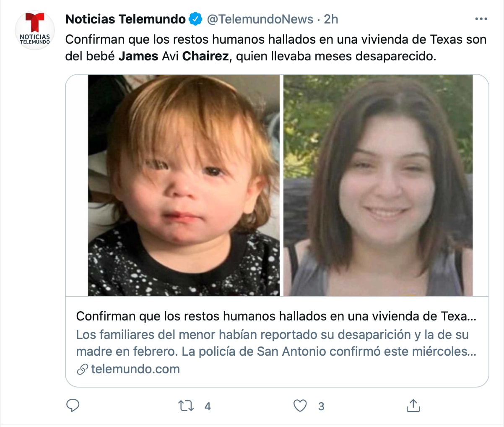Click the retweet count showing 4
This screenshot has width=504, height=427.
[x=208, y=406]
